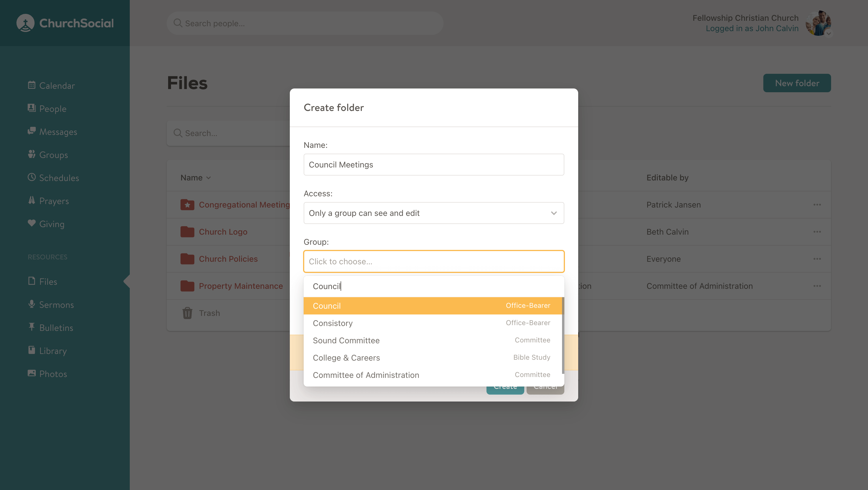868x490 pixels.
Task: Open Calendar from the sidebar
Action: click(x=51, y=86)
